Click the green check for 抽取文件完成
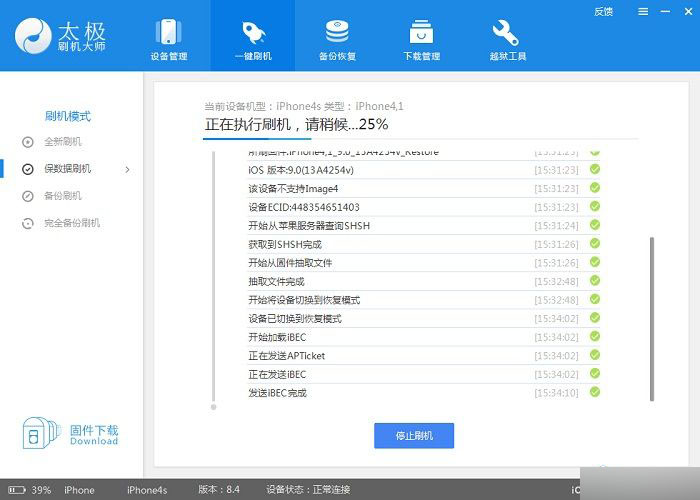This screenshot has height=500, width=700. [595, 280]
